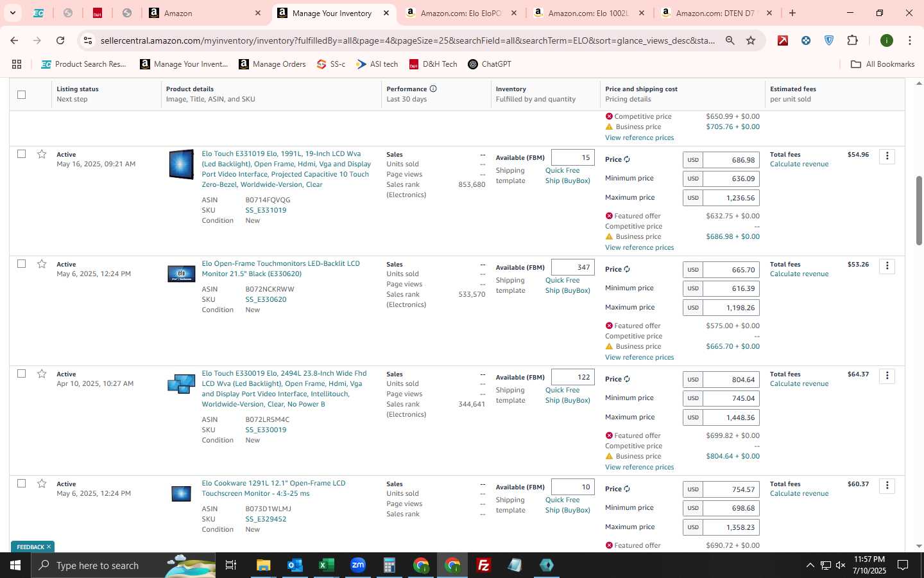Check the E330620 listing checkbox
Viewport: 924px width, 578px height.
click(x=21, y=264)
